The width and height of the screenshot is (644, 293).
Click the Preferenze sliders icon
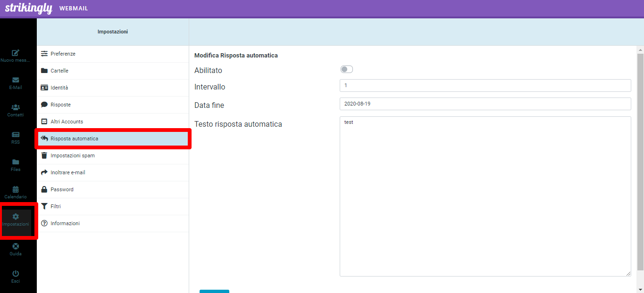pyautogui.click(x=44, y=54)
